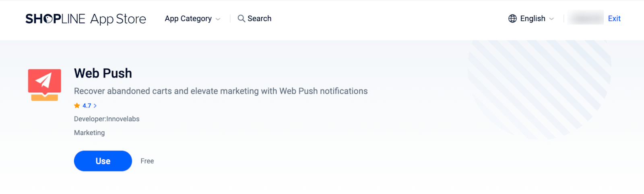Click the blurred account name
The height and width of the screenshot is (194, 644).
[586, 18]
